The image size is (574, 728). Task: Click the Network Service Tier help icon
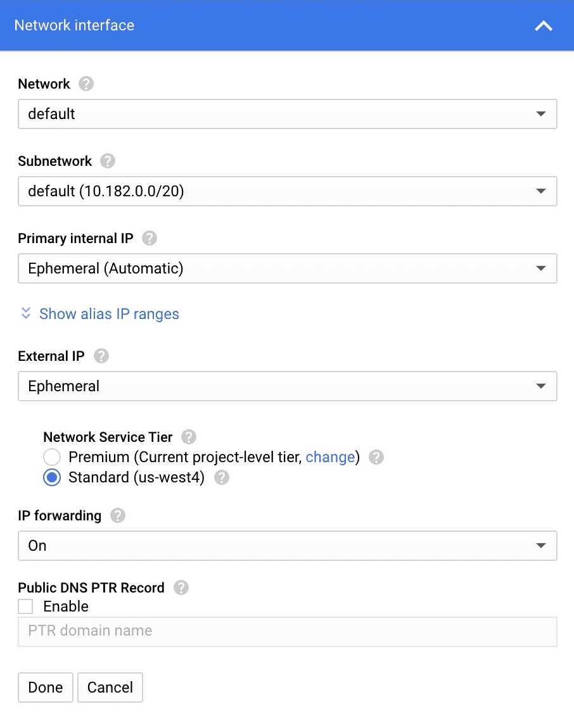tap(188, 437)
